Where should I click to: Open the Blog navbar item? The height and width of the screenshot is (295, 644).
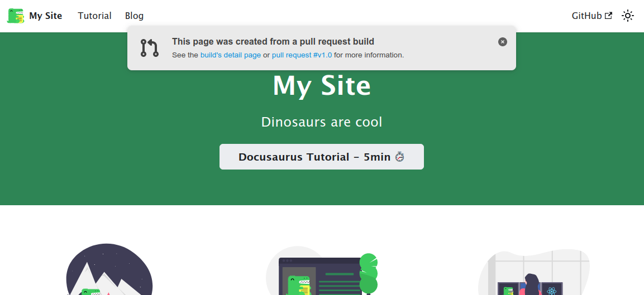click(134, 16)
